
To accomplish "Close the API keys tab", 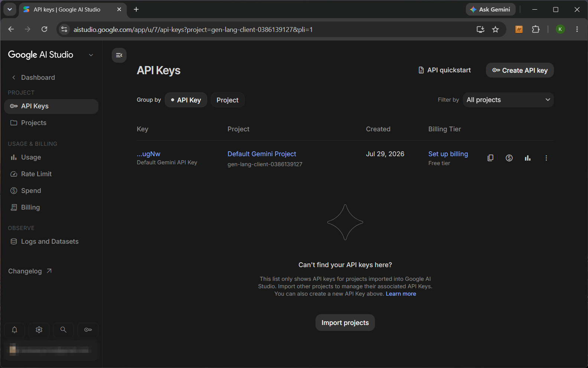I will click(x=119, y=9).
